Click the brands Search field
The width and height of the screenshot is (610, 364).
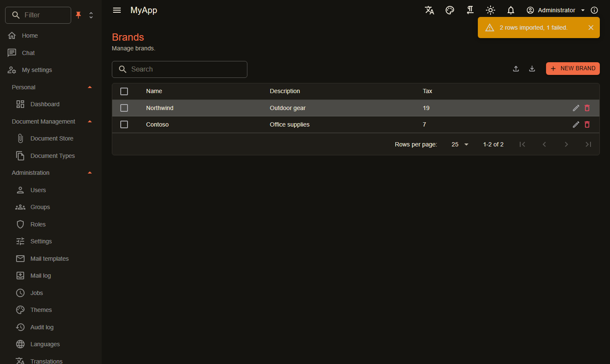pos(180,69)
